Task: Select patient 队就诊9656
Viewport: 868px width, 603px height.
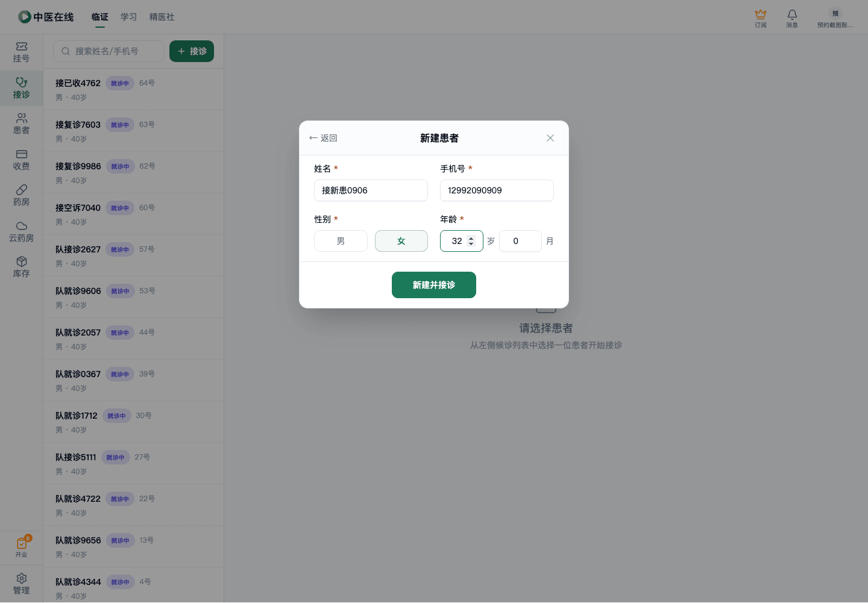Action: [x=133, y=546]
